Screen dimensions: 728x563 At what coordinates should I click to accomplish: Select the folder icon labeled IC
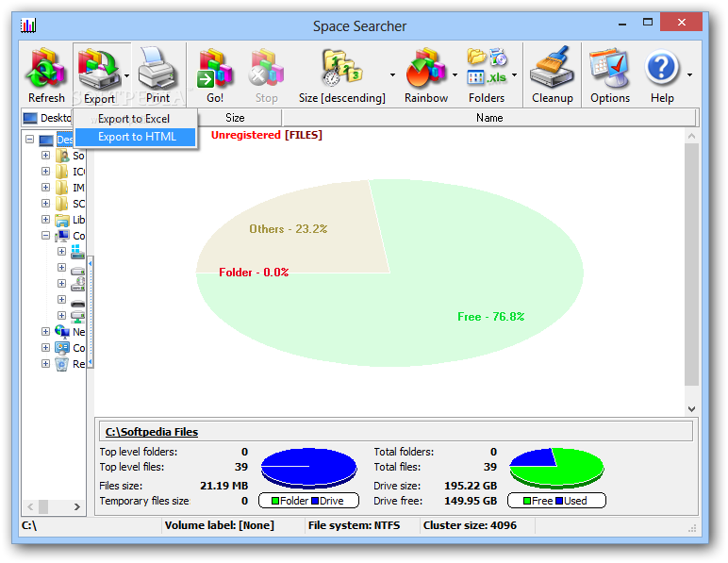(x=62, y=172)
